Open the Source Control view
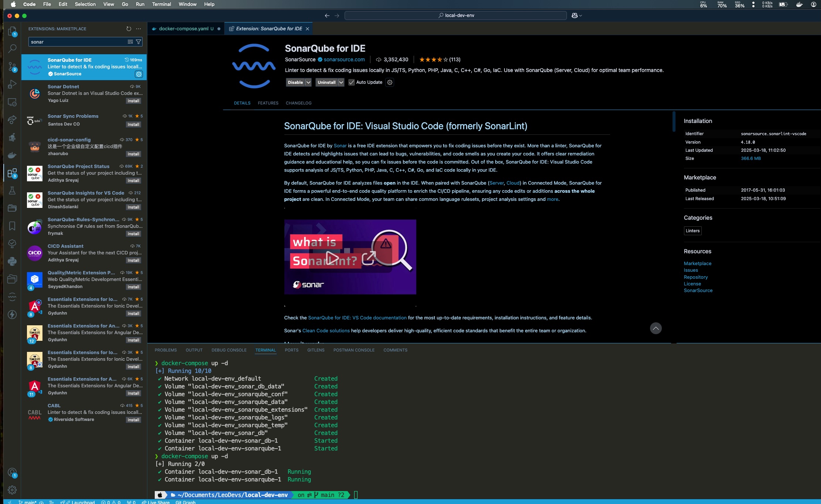 [x=12, y=66]
